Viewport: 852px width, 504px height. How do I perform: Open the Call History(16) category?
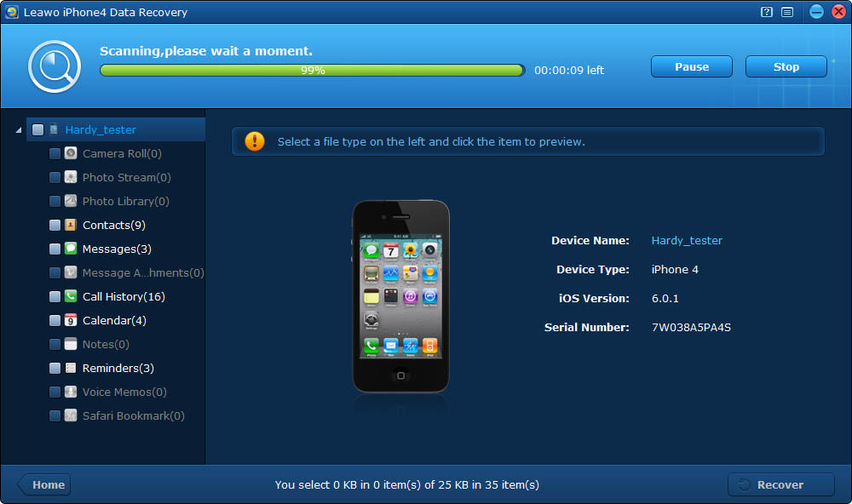[x=124, y=296]
